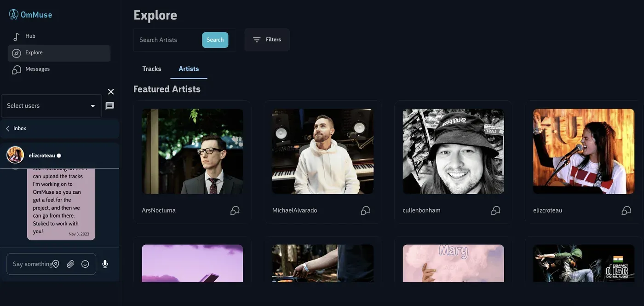Open the Mary pink artist thumbnail

tap(453, 263)
